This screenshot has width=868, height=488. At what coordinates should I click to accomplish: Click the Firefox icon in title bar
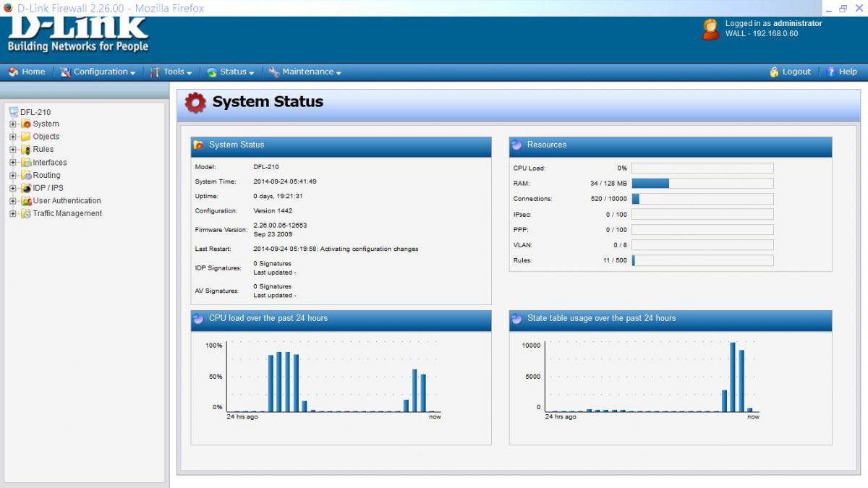click(x=7, y=8)
